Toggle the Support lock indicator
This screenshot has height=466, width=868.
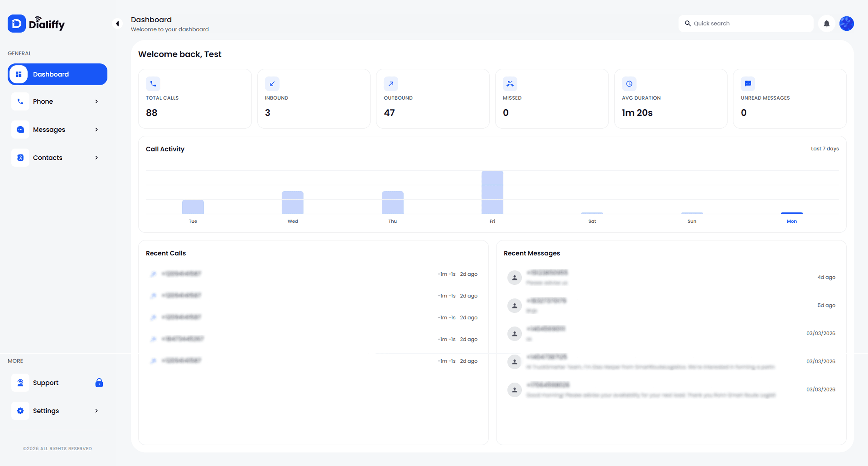[99, 382]
